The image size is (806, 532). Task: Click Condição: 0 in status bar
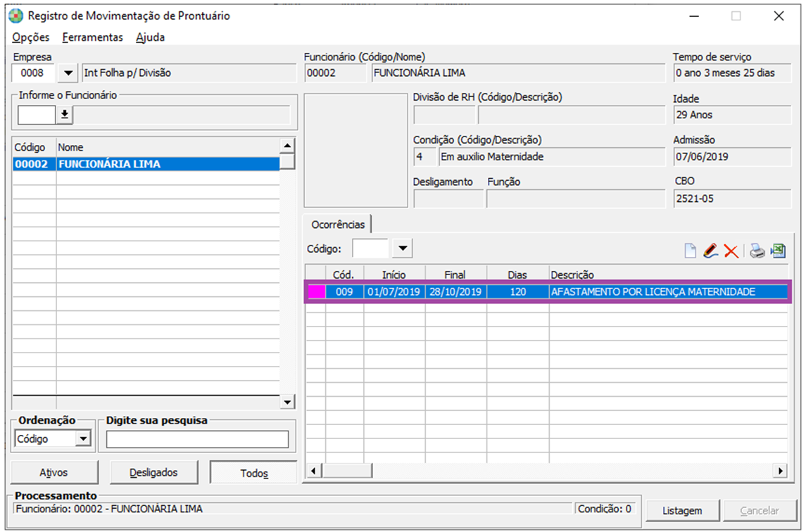[605, 509]
